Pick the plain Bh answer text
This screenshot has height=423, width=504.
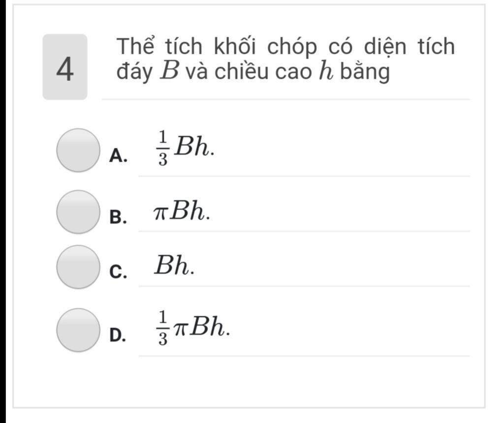point(175,265)
